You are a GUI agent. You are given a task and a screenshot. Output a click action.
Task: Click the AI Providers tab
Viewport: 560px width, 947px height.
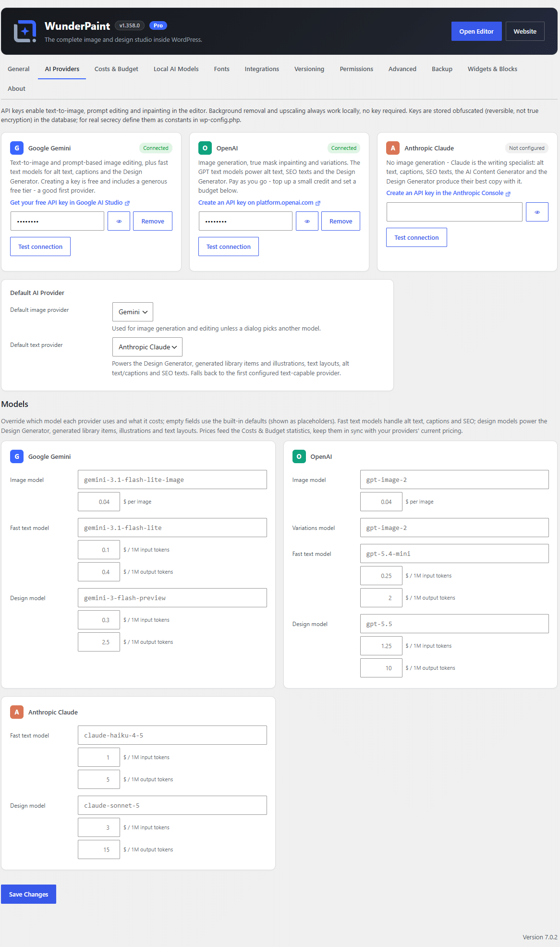pos(62,69)
